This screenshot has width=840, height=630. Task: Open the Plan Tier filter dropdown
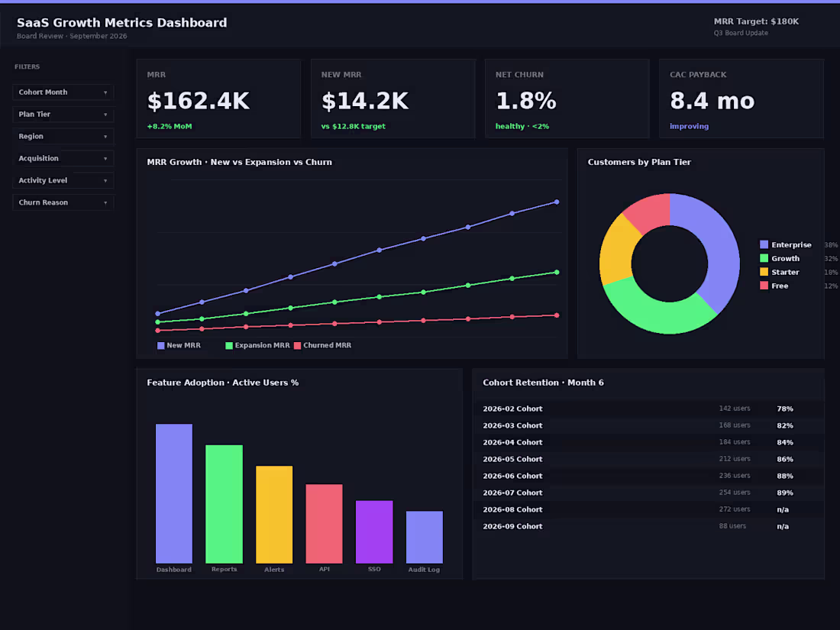coord(63,114)
